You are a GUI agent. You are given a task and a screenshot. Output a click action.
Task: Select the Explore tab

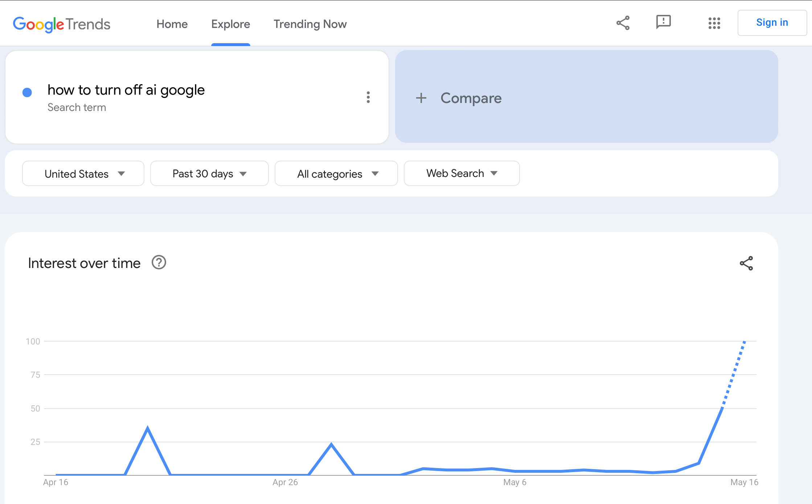pyautogui.click(x=231, y=24)
